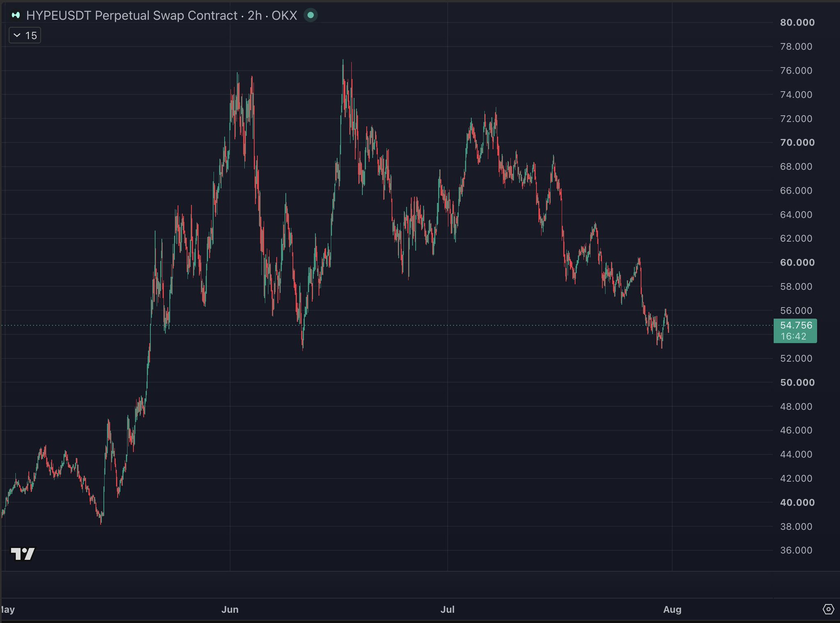Click the 70.000 price axis label
The height and width of the screenshot is (623, 840).
pos(797,142)
